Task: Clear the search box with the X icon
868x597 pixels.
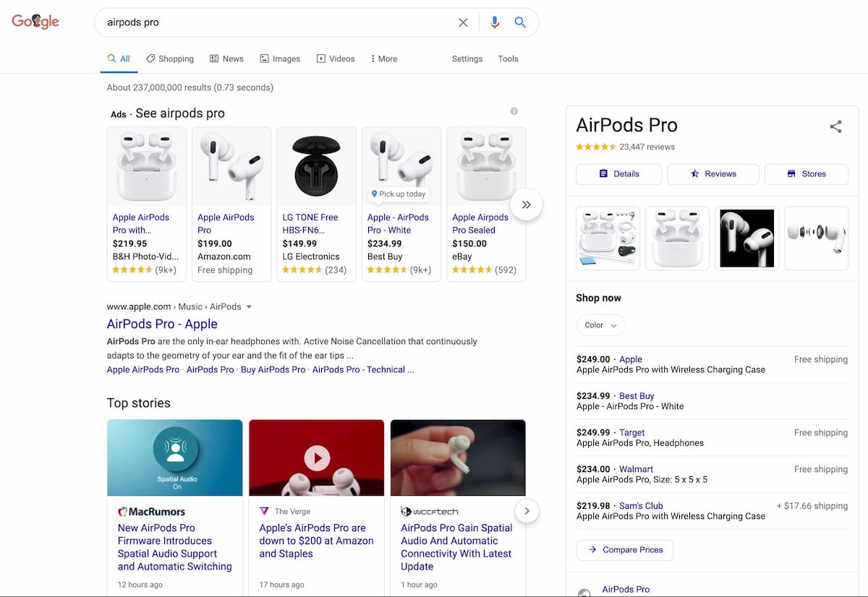Action: 463,22
